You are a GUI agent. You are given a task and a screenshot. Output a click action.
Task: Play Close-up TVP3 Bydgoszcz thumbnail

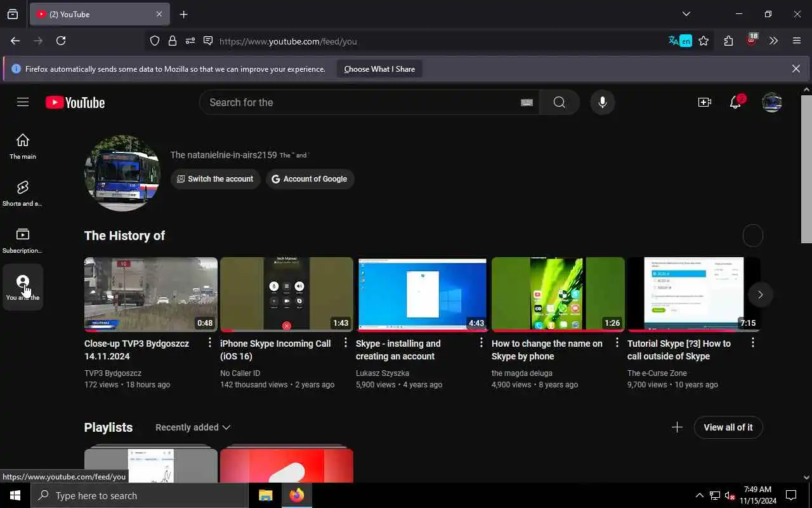point(151,295)
